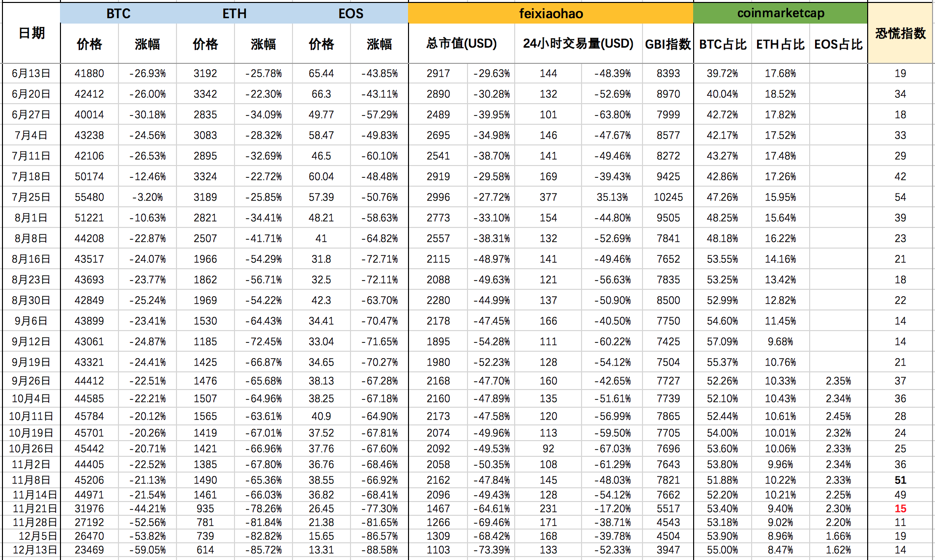
Task: Click BTC price cell 23469
Action: coord(89,550)
